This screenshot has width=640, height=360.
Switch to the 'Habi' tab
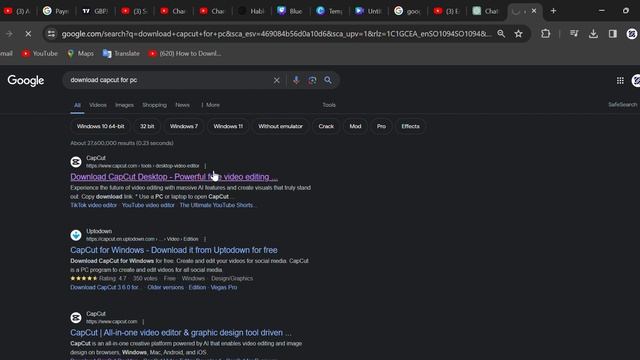pos(251,11)
